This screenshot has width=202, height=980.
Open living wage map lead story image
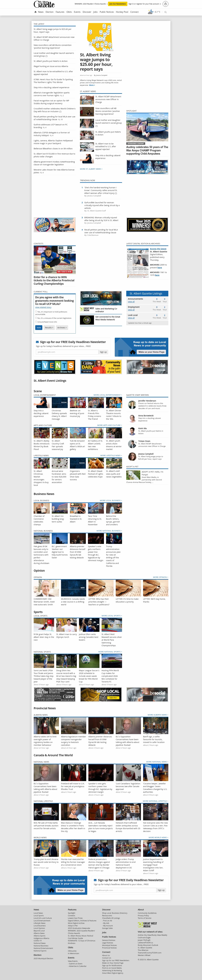[101, 37]
